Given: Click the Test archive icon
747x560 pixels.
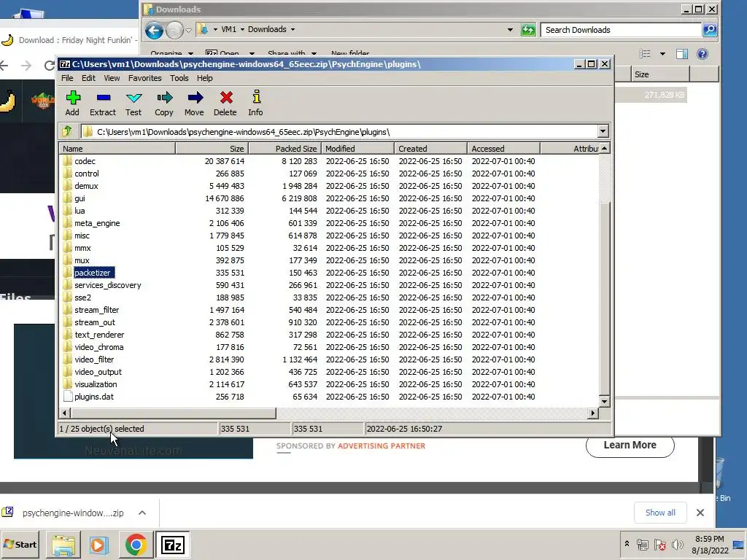Looking at the screenshot, I should pos(134,98).
